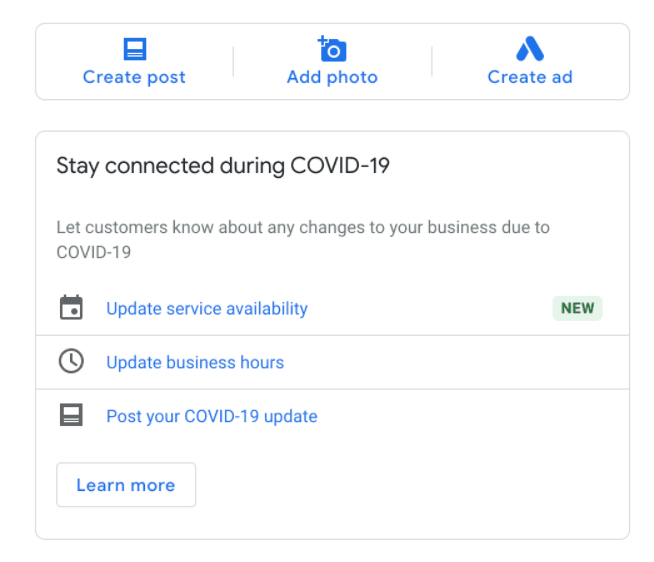Click the Let customers know description text
The image size is (654, 562).
click(303, 239)
